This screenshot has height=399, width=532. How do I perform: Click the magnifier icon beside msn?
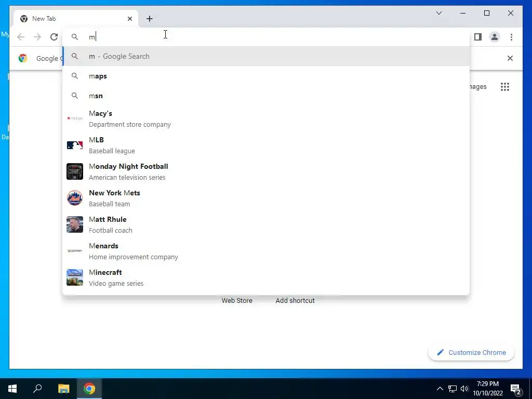coord(75,96)
